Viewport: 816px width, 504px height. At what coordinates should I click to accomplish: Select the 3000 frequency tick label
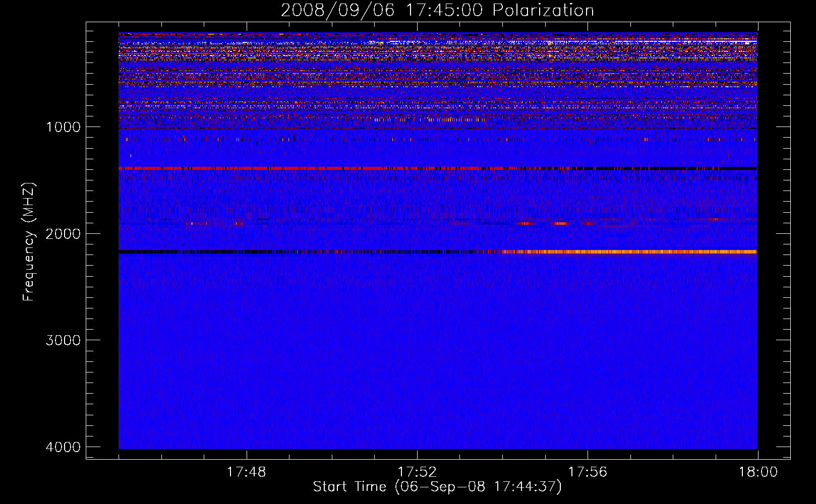[63, 340]
